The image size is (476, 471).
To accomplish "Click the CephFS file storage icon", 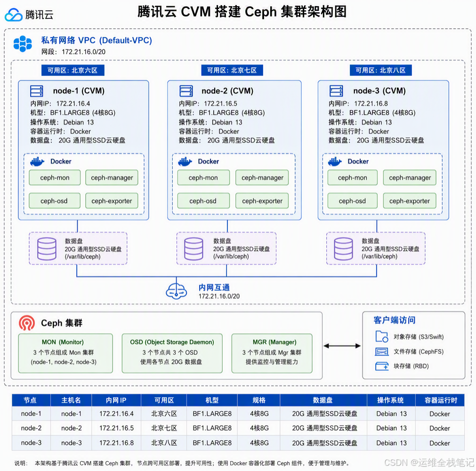I will (381, 352).
